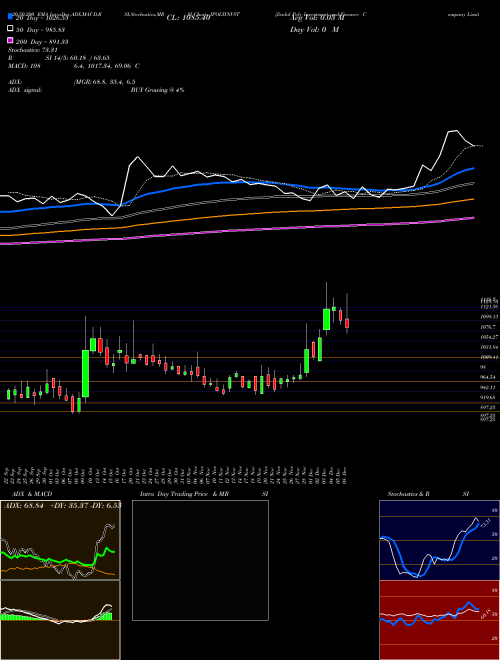Open the 'ADX & MACD' panel title
500x660 pixels.
(x=32, y=494)
